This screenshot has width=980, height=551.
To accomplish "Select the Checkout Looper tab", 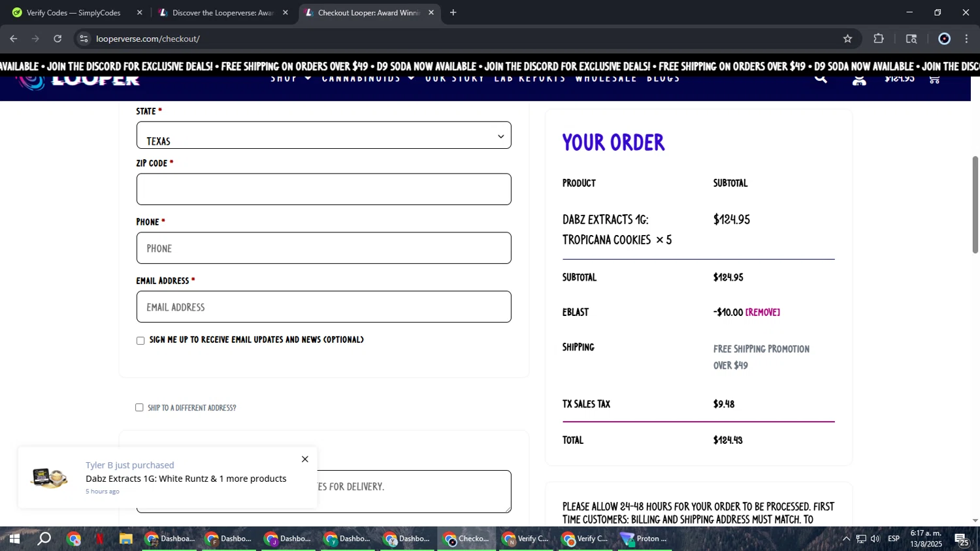I will pyautogui.click(x=369, y=12).
